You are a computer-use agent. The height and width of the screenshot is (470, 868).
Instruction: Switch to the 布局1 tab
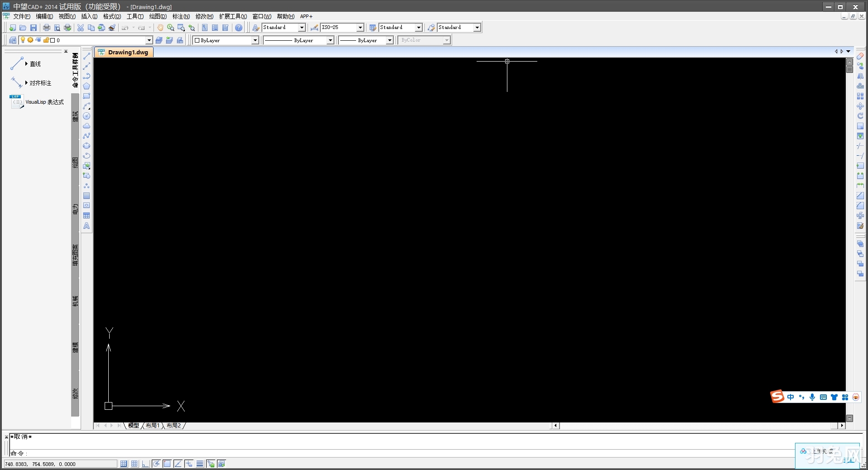click(x=153, y=426)
